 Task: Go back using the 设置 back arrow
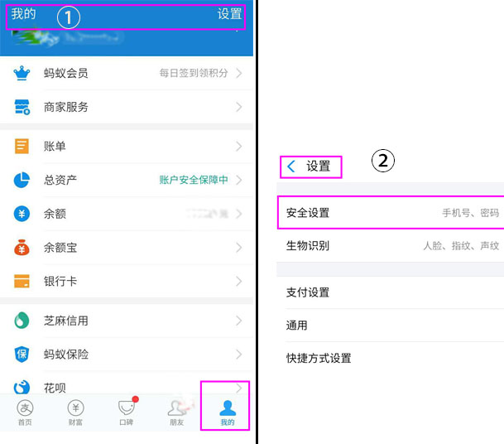(x=291, y=166)
